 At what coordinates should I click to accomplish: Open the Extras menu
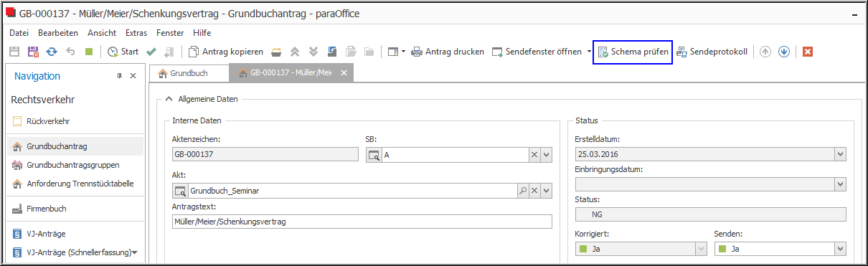coord(136,32)
